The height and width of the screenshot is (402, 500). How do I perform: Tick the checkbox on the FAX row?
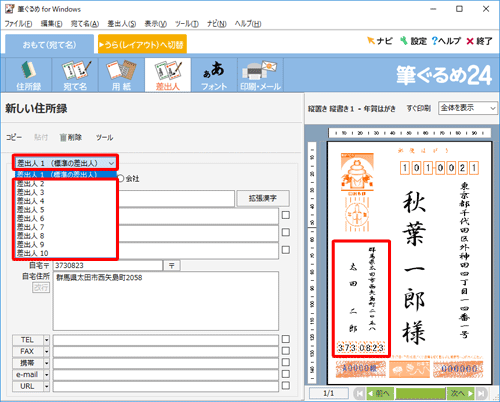[x=286, y=351]
